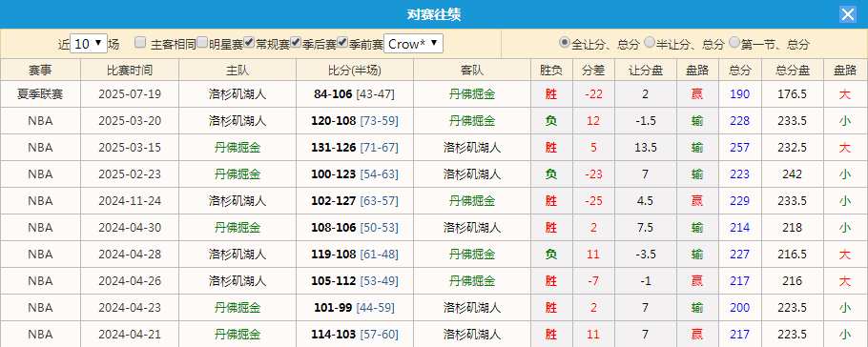This screenshot has width=868, height=347.
Task: Click handicap value 13.5
Action: [x=646, y=147]
